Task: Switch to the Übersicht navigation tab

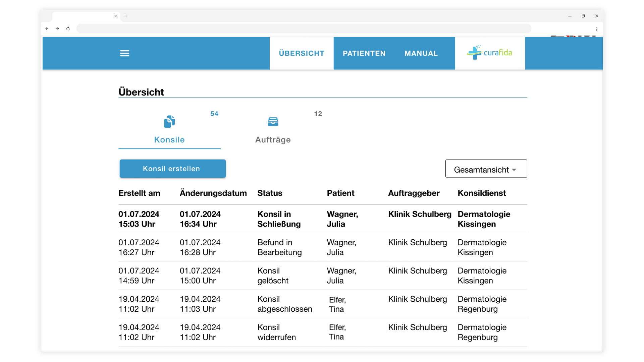Action: tap(302, 53)
